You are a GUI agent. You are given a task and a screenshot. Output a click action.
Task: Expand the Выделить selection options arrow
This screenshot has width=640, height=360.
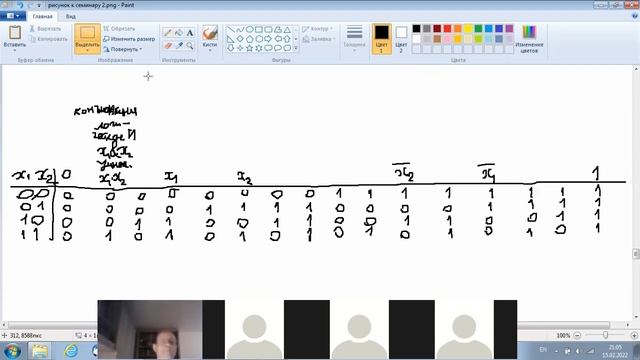tap(87, 50)
